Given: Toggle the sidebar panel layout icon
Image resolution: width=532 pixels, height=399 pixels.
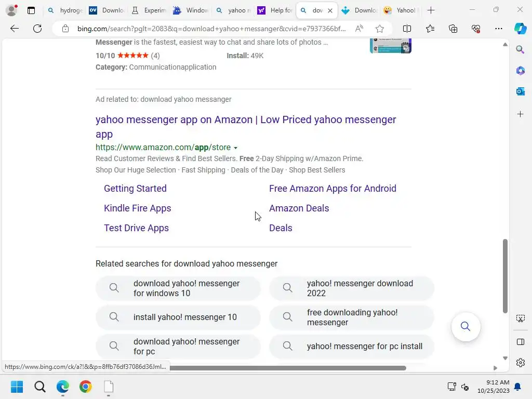Looking at the screenshot, I should pos(520,342).
